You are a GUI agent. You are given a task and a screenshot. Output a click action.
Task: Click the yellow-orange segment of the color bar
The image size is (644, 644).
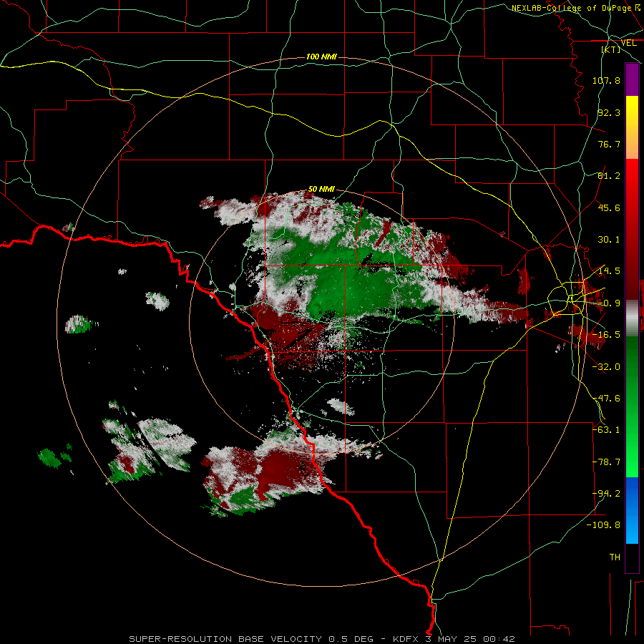point(632,127)
